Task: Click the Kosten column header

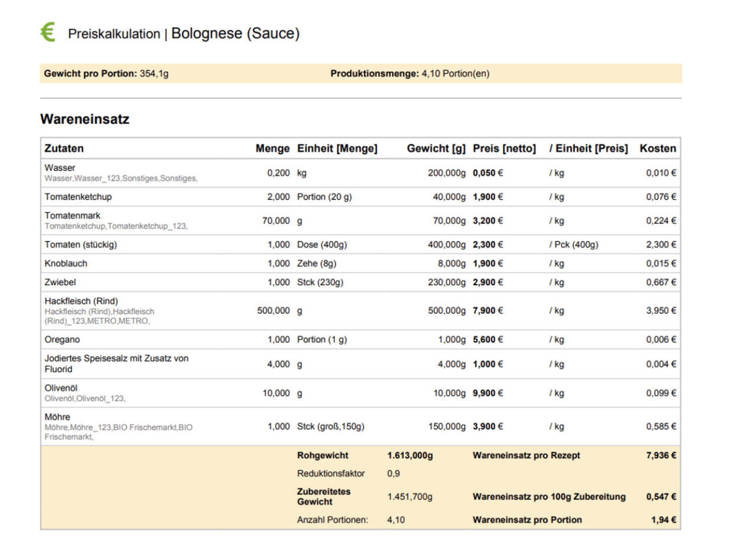Action: pyautogui.click(x=657, y=149)
